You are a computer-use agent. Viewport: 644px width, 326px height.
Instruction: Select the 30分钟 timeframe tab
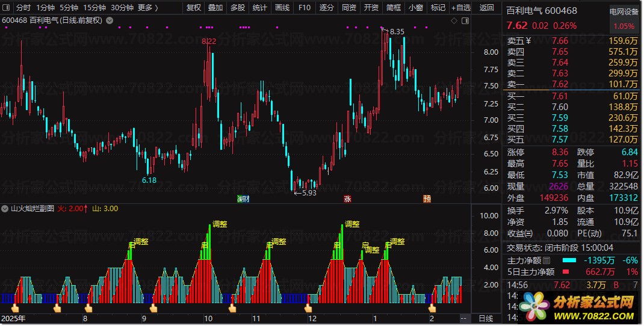click(122, 8)
